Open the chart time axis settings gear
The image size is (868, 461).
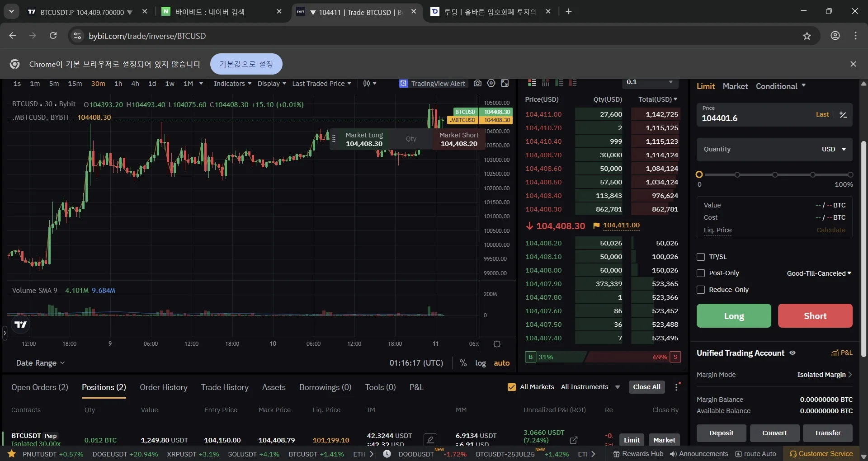pos(497,344)
